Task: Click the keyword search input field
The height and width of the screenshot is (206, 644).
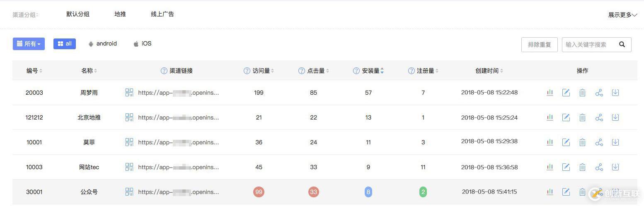Action: (x=588, y=45)
